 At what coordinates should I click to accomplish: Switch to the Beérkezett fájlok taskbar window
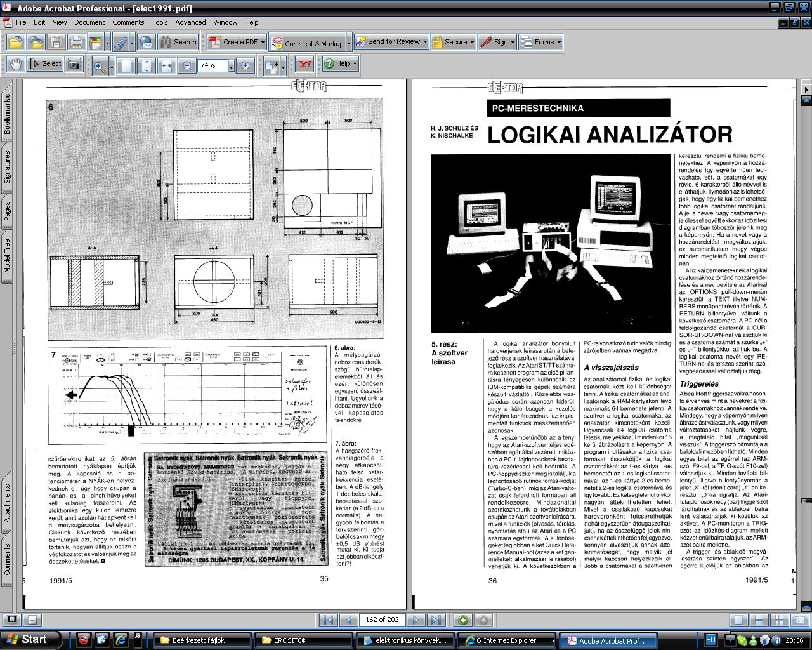point(203,640)
